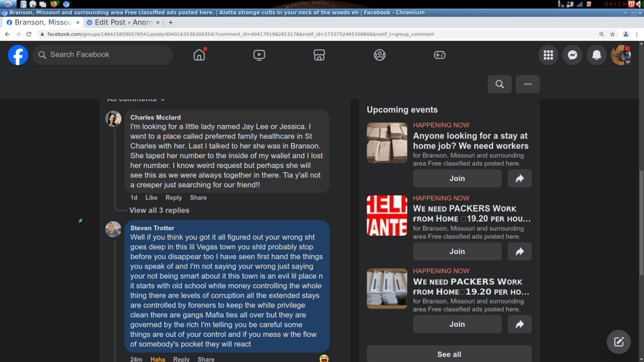This screenshot has width=644, height=362.
Task: Open the Watch video icon
Action: tap(259, 55)
